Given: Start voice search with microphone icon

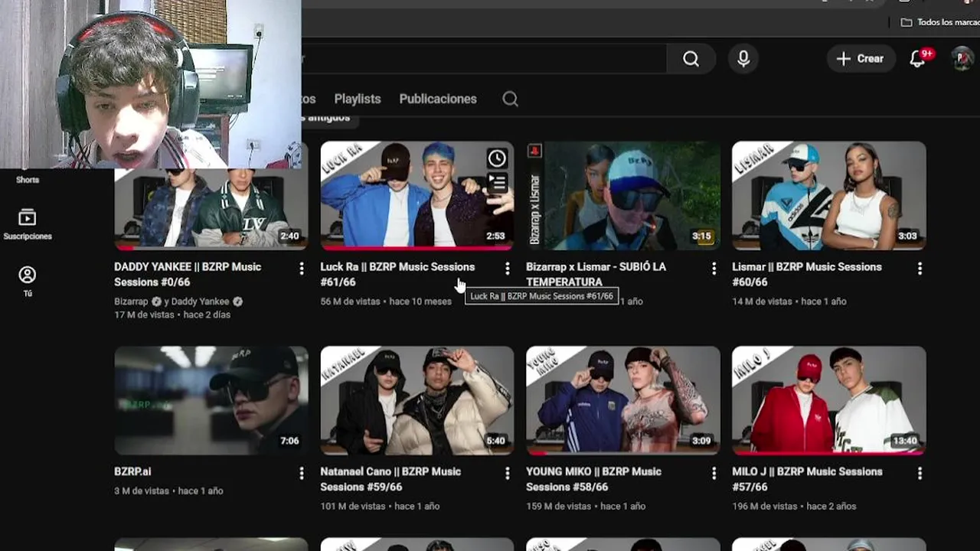Looking at the screenshot, I should coord(743,59).
